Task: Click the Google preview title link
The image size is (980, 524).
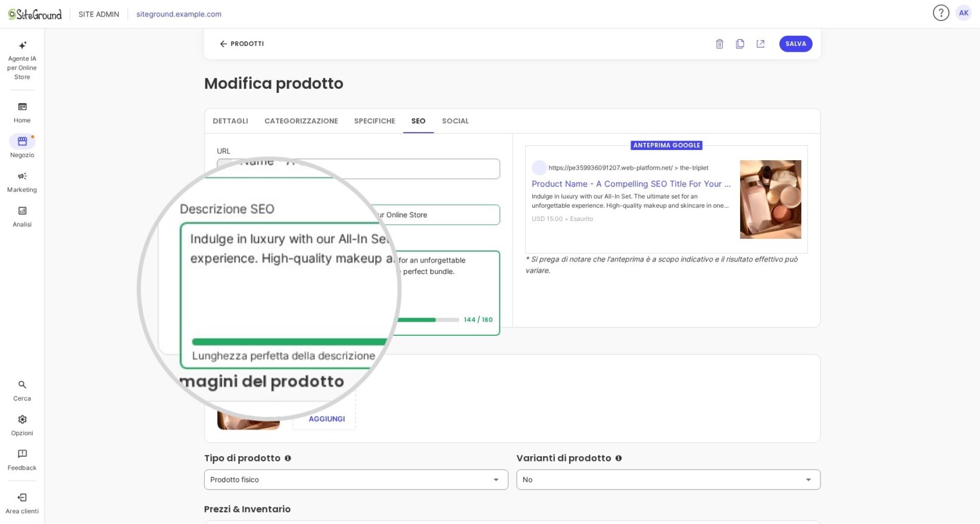Action: tap(631, 184)
